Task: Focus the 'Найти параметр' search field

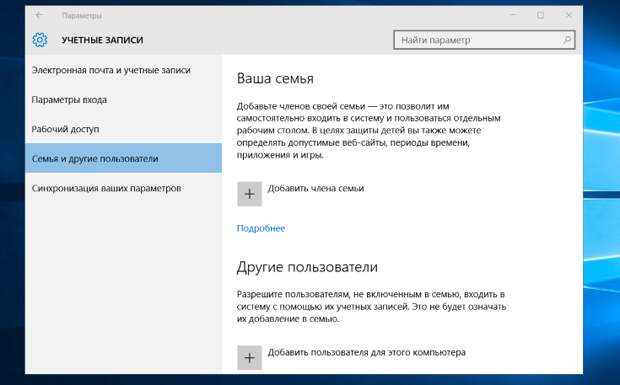Action: [x=484, y=40]
